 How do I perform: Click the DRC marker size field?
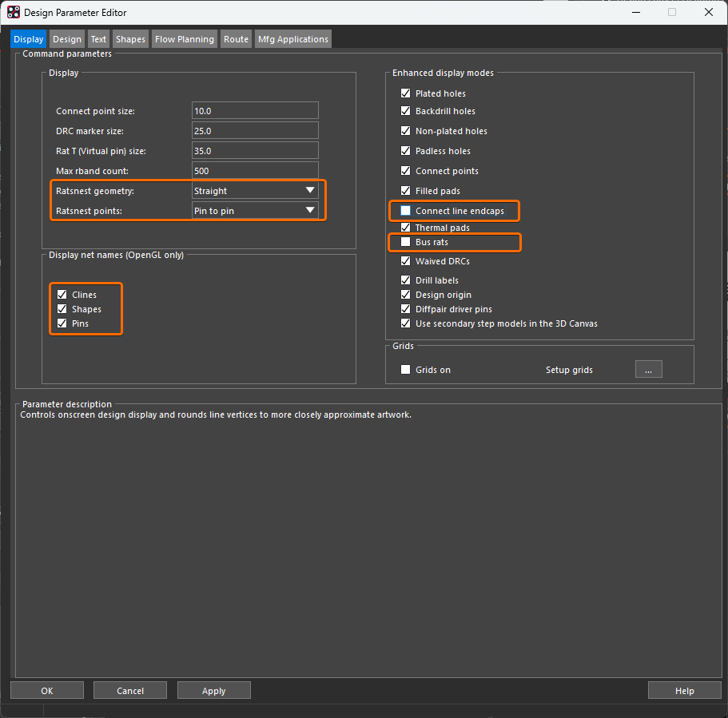coord(255,131)
